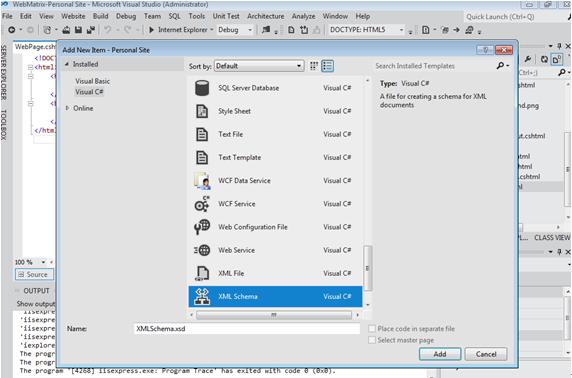Click the Search Installed Templates field
The width and height of the screenshot is (572, 378).
pos(434,66)
